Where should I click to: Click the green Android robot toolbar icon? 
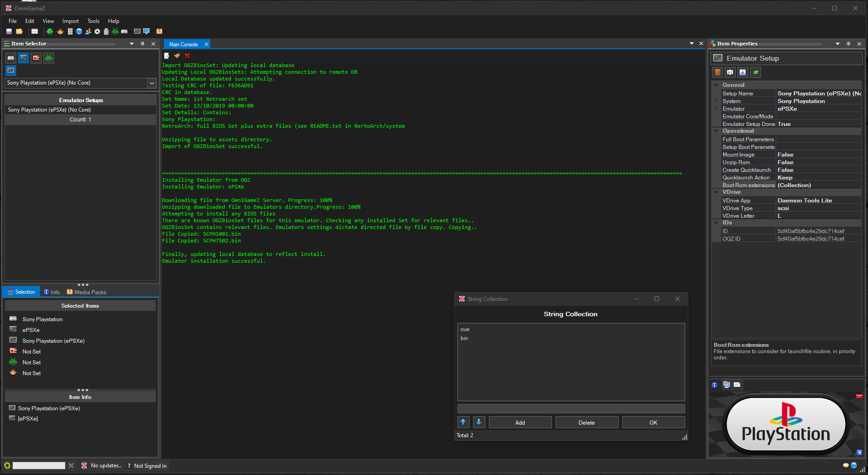click(50, 31)
